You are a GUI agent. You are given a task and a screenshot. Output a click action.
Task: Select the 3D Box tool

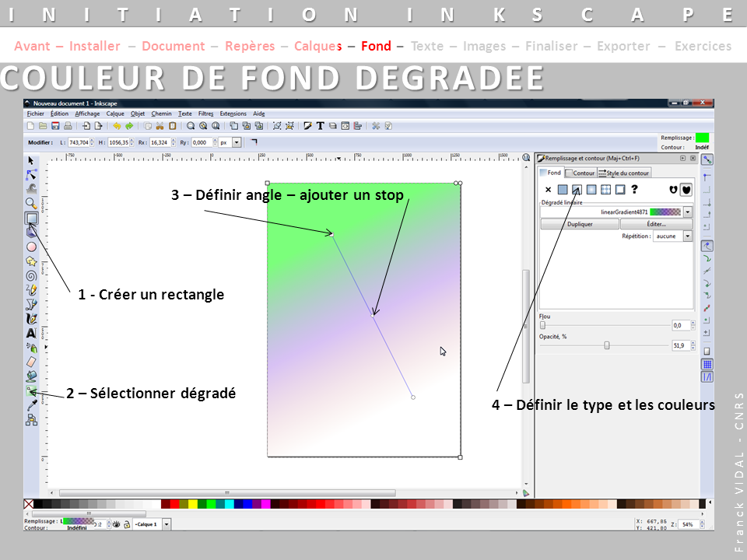[31, 233]
